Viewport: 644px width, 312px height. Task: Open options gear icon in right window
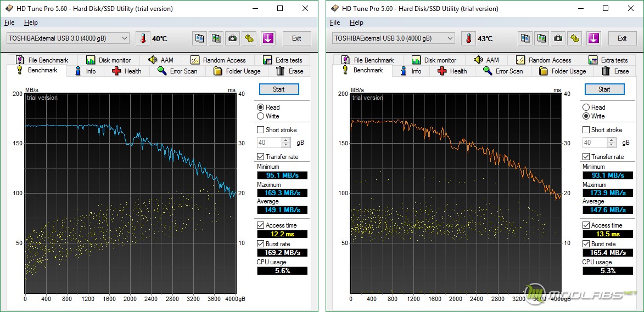click(575, 38)
